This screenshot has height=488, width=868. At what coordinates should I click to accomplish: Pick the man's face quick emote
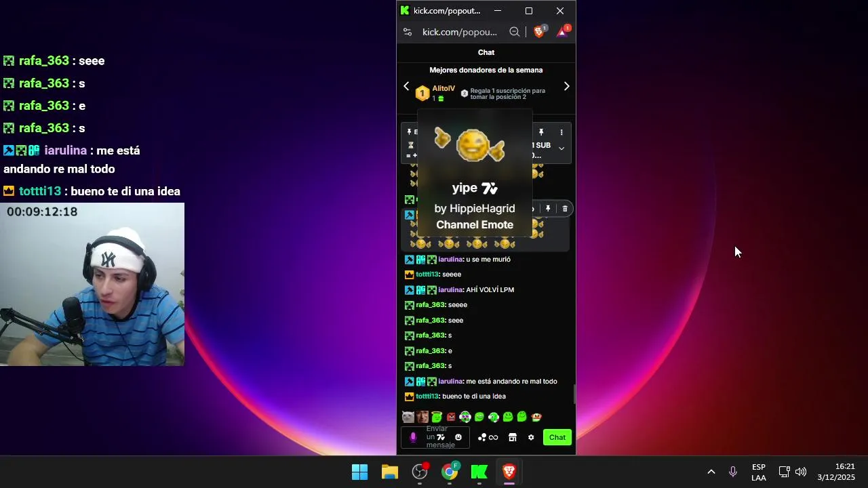pos(422,417)
